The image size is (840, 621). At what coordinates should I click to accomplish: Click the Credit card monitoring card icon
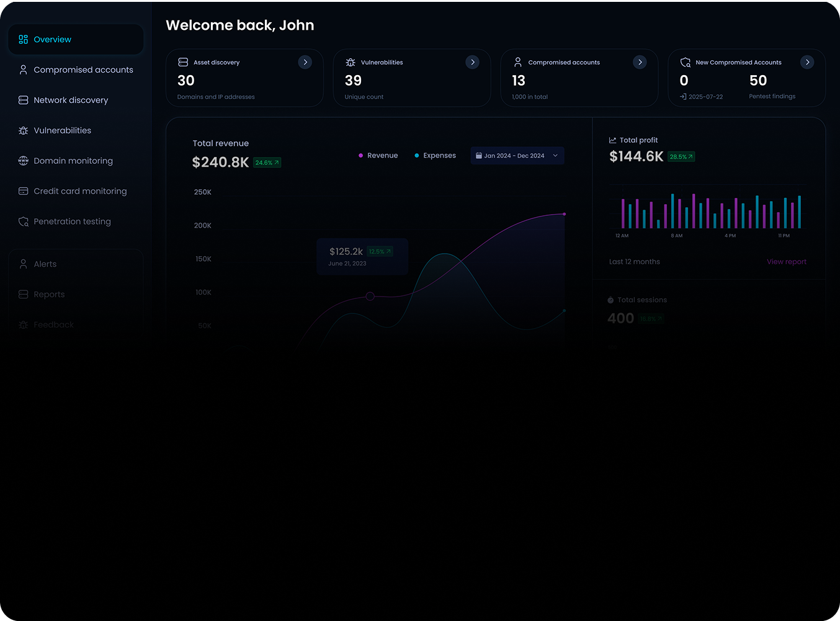click(x=24, y=191)
